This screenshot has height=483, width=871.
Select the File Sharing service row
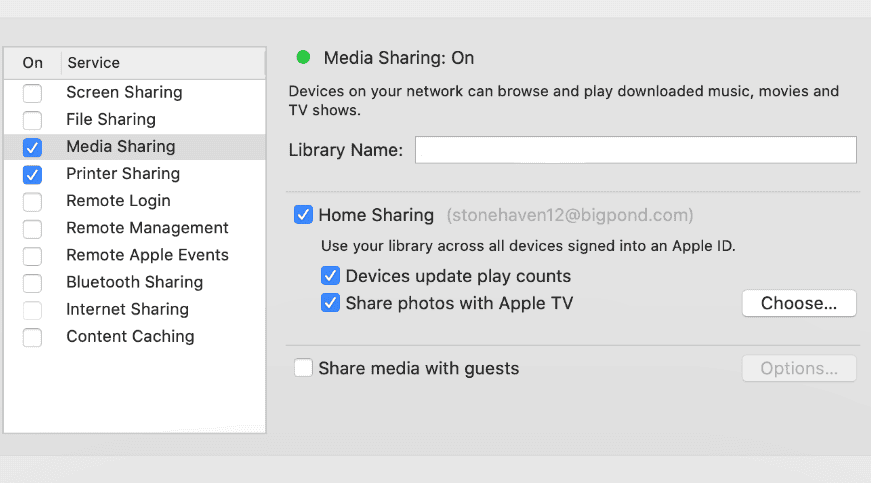(x=111, y=120)
